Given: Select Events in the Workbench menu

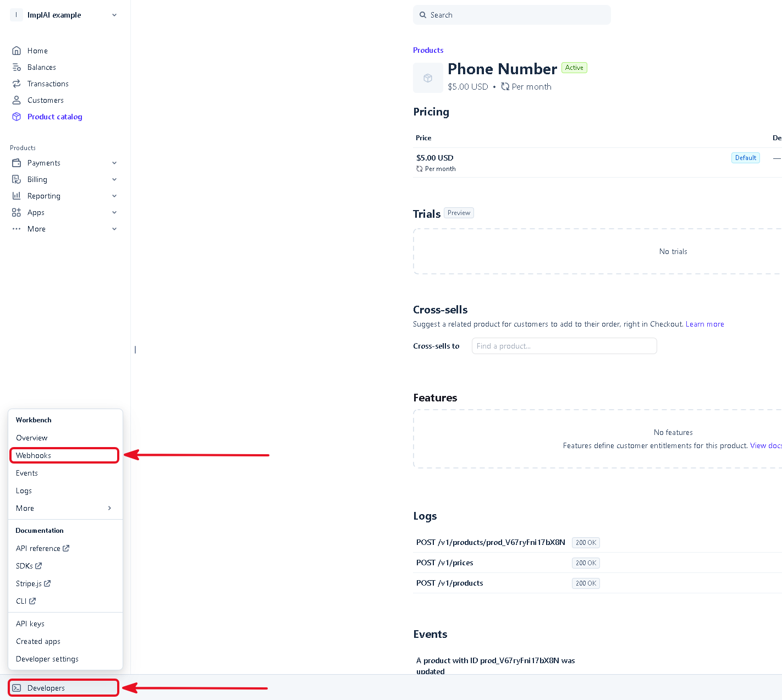Looking at the screenshot, I should (65, 473).
